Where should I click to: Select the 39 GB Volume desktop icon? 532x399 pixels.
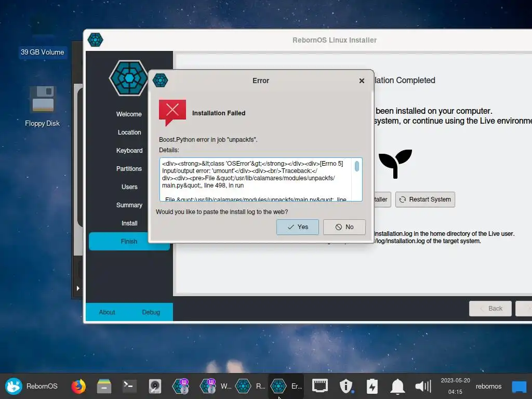pos(43,52)
